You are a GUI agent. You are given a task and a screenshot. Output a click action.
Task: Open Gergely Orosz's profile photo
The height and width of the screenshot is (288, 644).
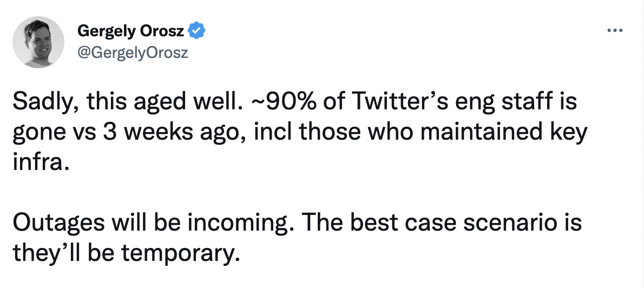click(38, 42)
